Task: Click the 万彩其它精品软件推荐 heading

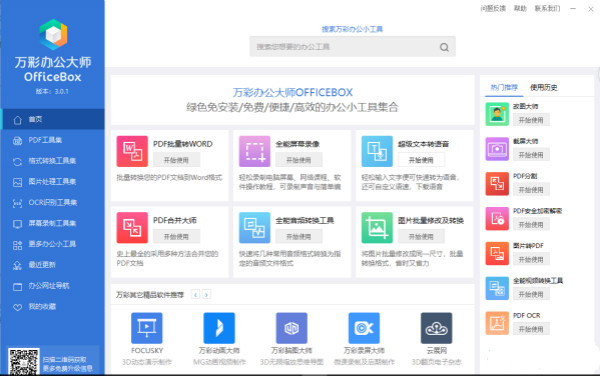Action: coord(150,295)
